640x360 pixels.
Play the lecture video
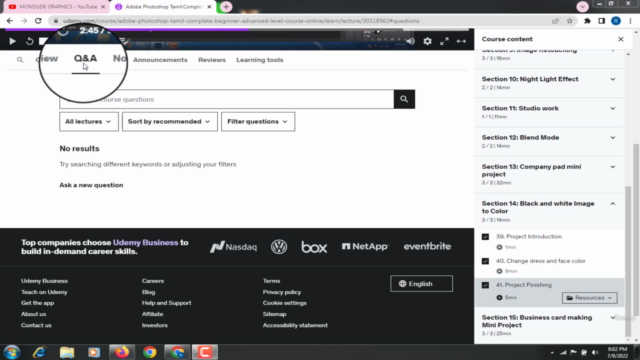(x=12, y=41)
